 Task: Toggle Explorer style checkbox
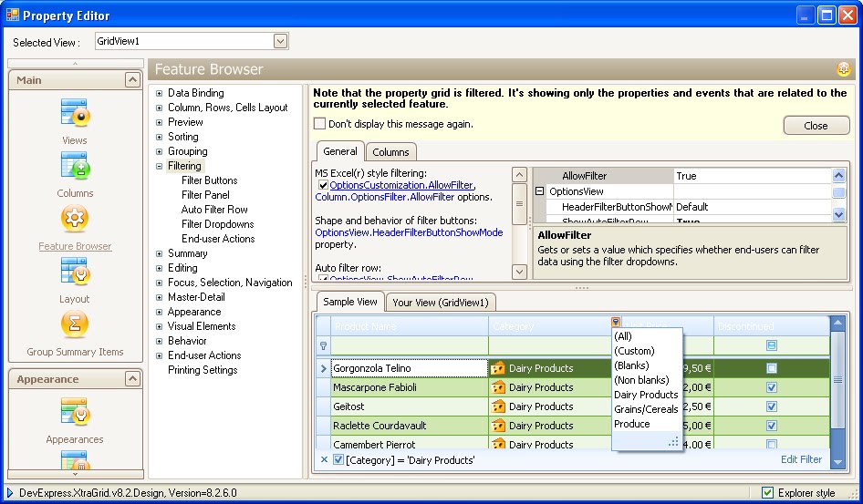coord(767,493)
